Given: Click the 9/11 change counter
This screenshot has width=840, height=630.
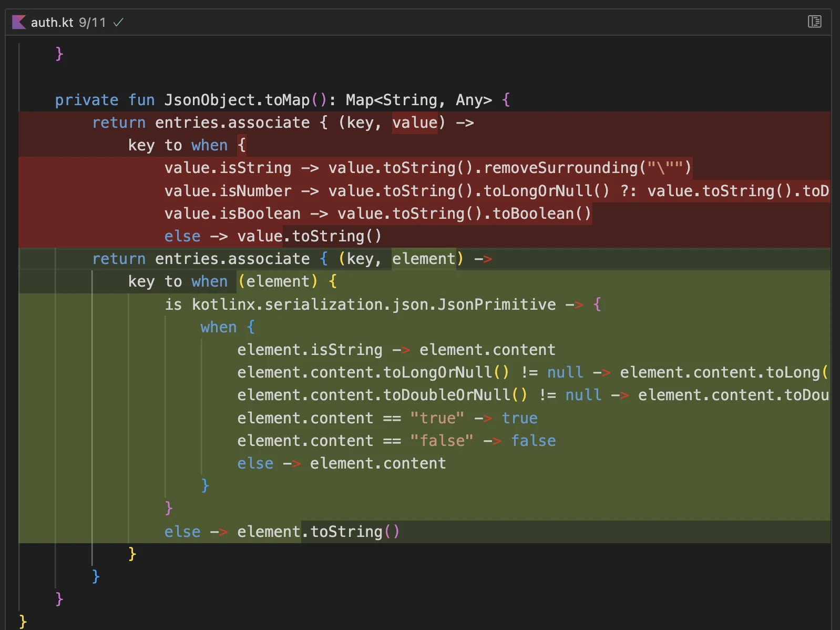Looking at the screenshot, I should [x=93, y=22].
